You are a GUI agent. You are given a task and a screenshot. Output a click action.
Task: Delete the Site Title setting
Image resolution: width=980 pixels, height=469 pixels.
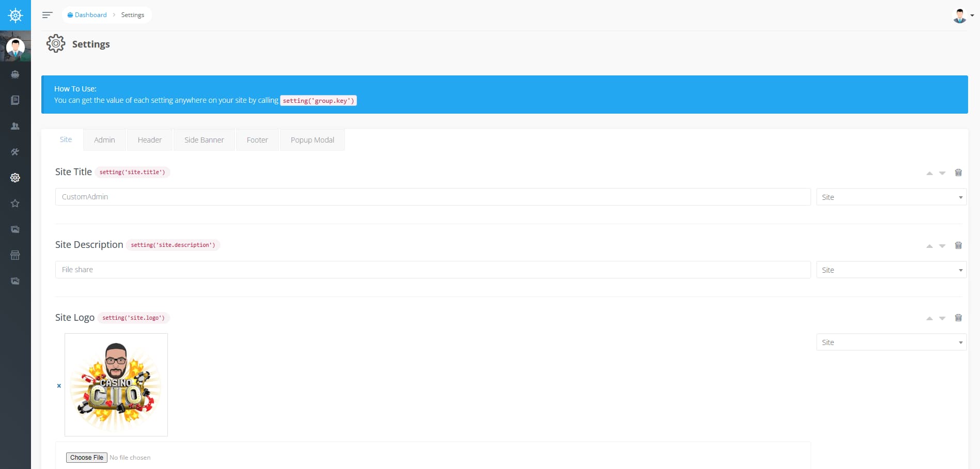[x=958, y=173]
